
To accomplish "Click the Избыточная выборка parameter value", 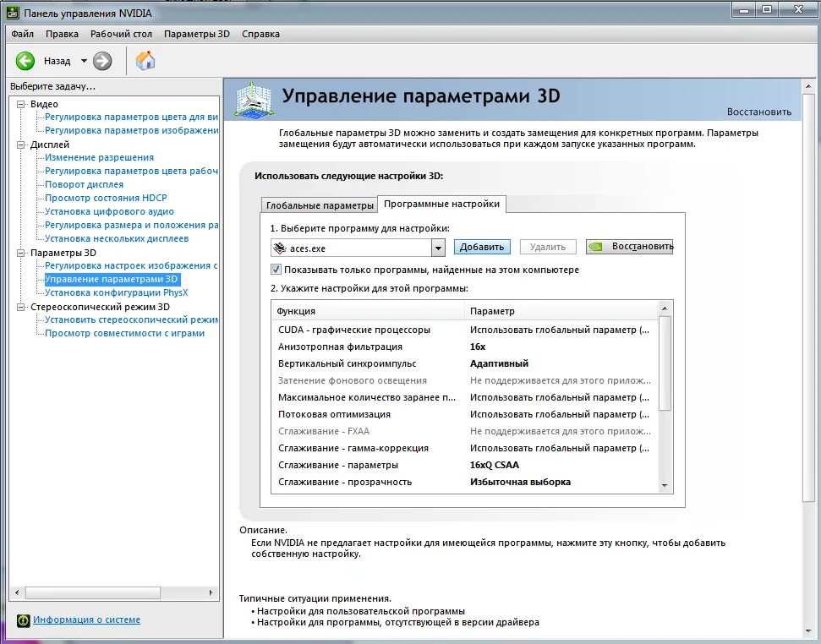I will 520,483.
